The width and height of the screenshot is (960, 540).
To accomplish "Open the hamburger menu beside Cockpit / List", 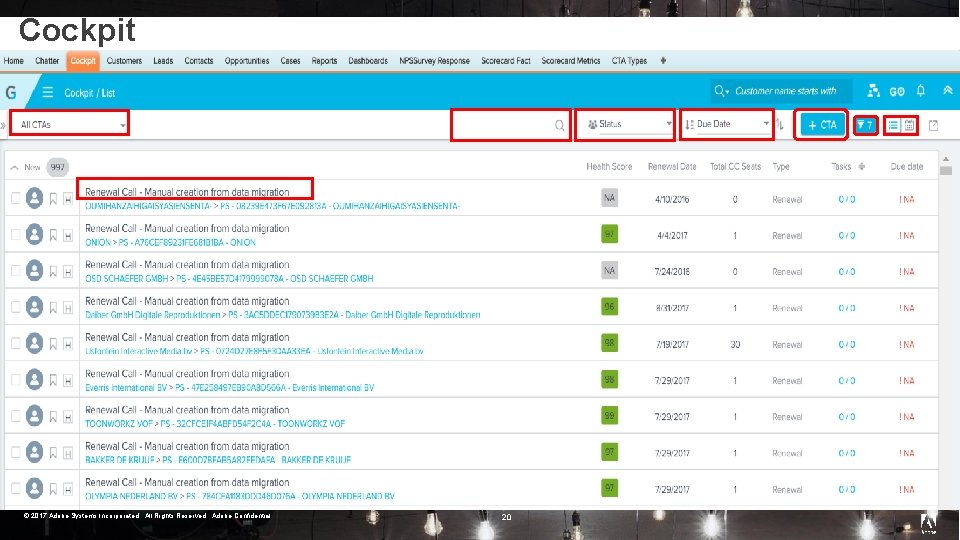I will pos(47,92).
